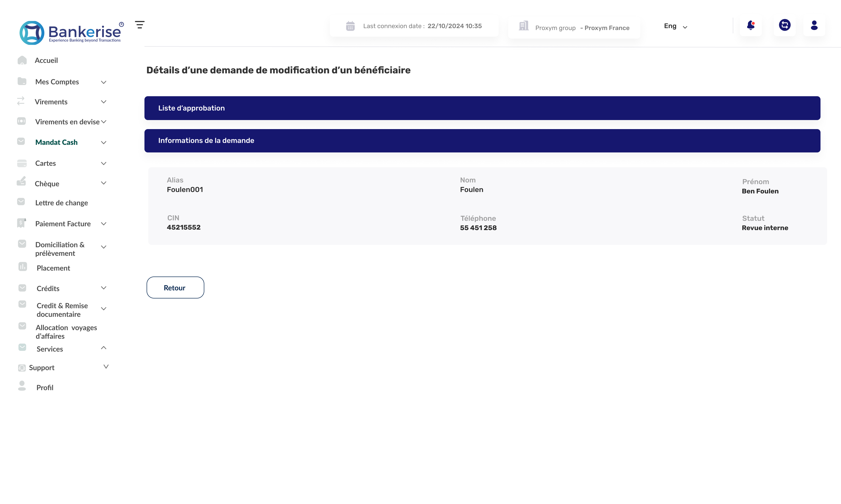
Task: Expand the Credit & Remise documentaire chevron
Action: point(104,309)
